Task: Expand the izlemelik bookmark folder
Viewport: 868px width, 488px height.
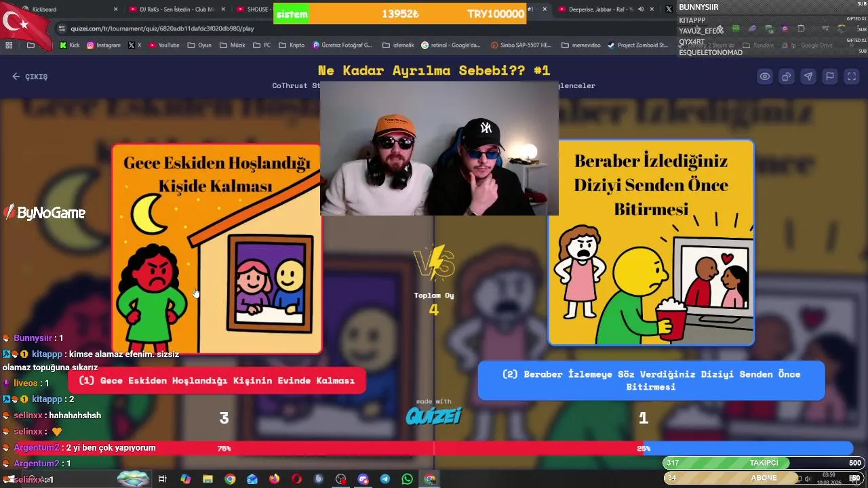Action: 397,45
